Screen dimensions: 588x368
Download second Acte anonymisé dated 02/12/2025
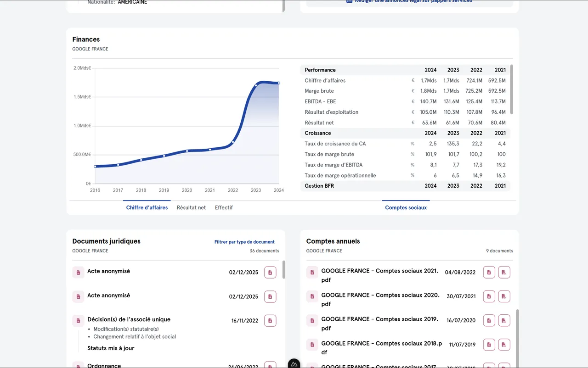270,296
